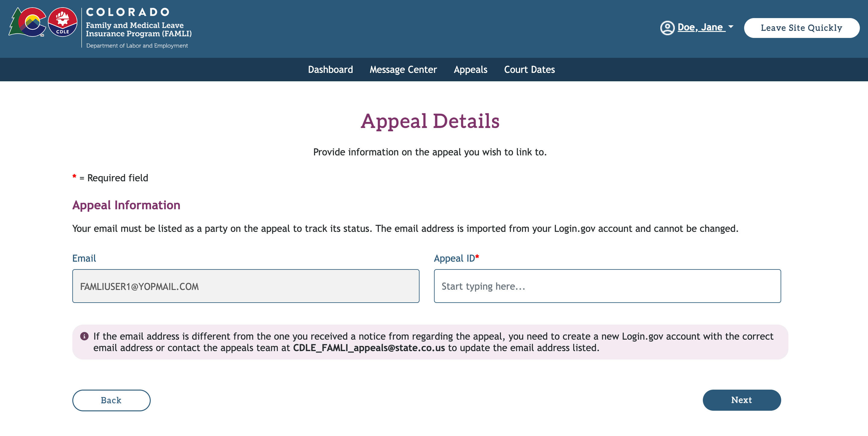Click the Back button to return

tap(111, 400)
